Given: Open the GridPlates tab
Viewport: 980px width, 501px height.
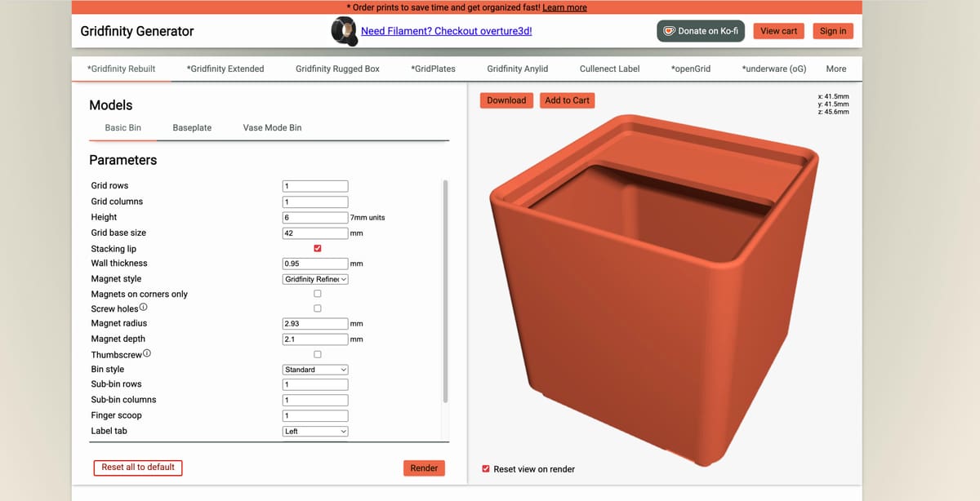Looking at the screenshot, I should point(433,69).
